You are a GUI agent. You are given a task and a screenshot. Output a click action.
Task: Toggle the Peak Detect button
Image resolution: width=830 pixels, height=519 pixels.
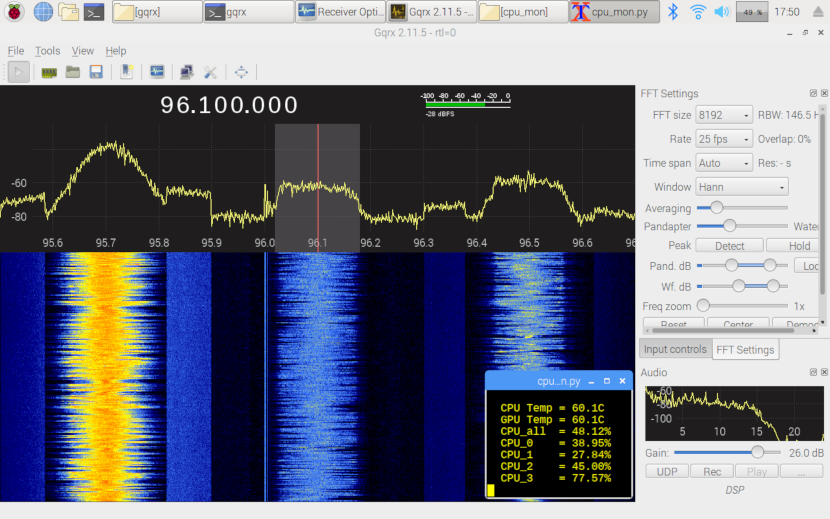pyautogui.click(x=729, y=245)
